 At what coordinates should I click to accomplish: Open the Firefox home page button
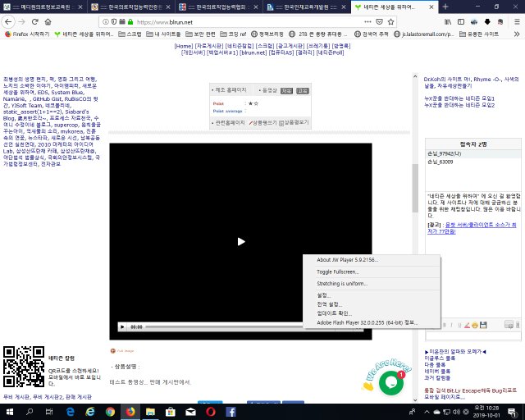[x=48, y=22]
